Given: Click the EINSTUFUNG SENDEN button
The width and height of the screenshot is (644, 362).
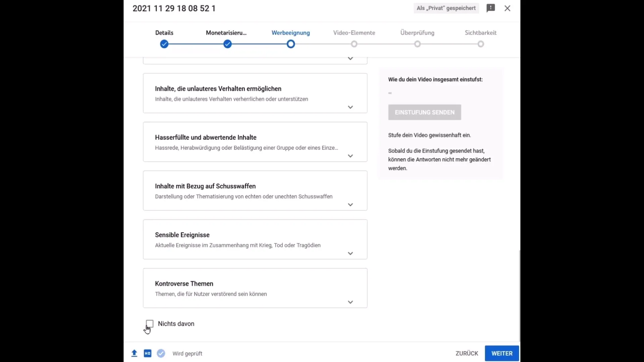Looking at the screenshot, I should 424,112.
